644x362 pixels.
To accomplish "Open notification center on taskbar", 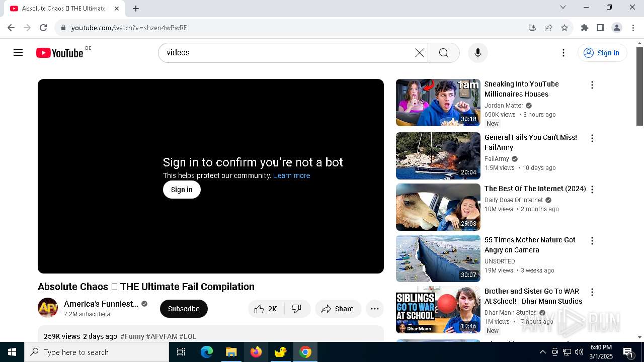I will pyautogui.click(x=628, y=352).
